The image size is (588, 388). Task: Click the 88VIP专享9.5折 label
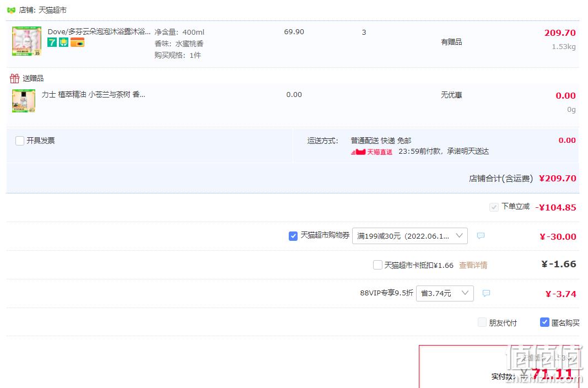click(387, 293)
